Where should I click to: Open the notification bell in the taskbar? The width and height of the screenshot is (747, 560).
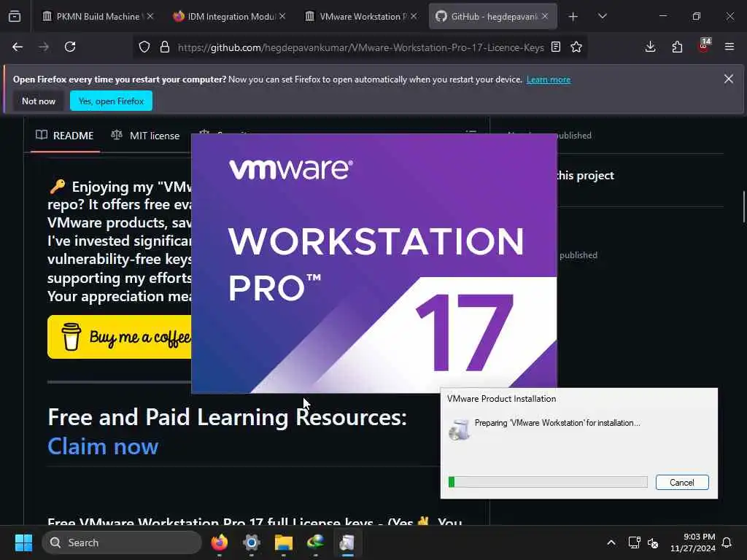(x=727, y=542)
